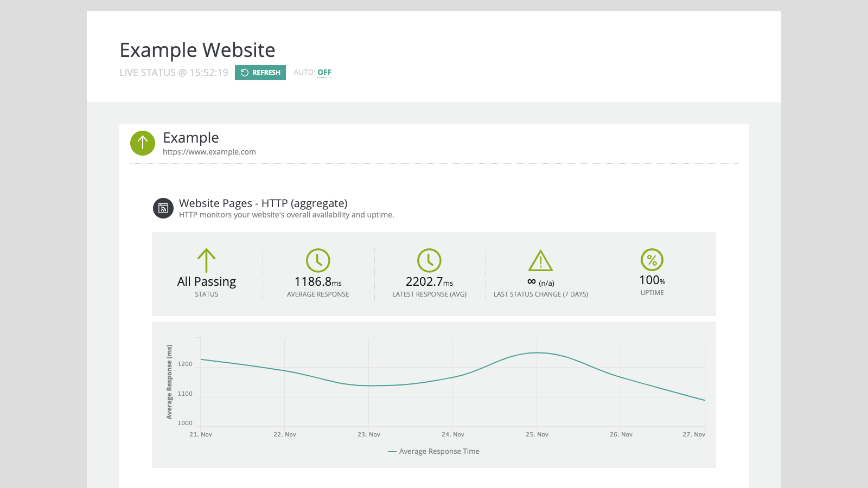Click the Website Pages - HTTP (aggregate) heading
Viewport: 868px width, 488px height.
263,203
